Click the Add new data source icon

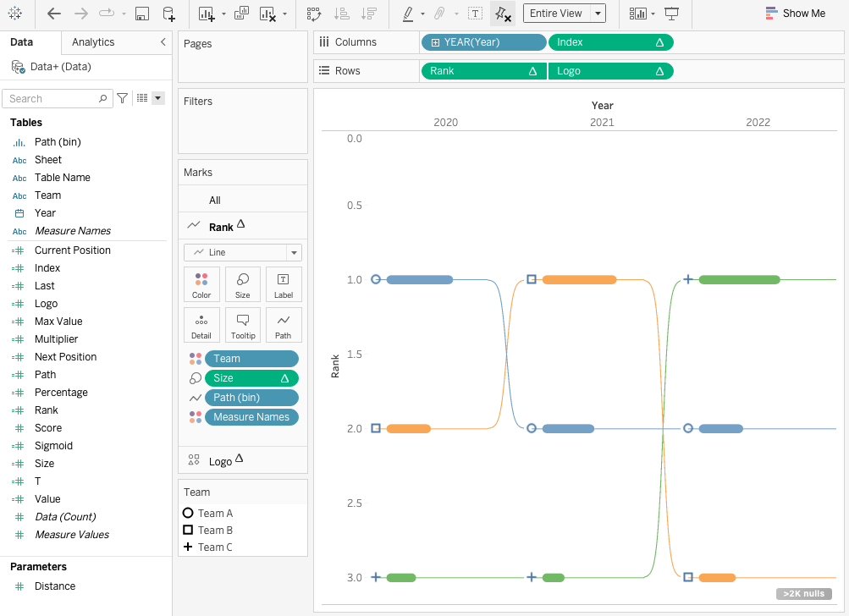[x=169, y=14]
